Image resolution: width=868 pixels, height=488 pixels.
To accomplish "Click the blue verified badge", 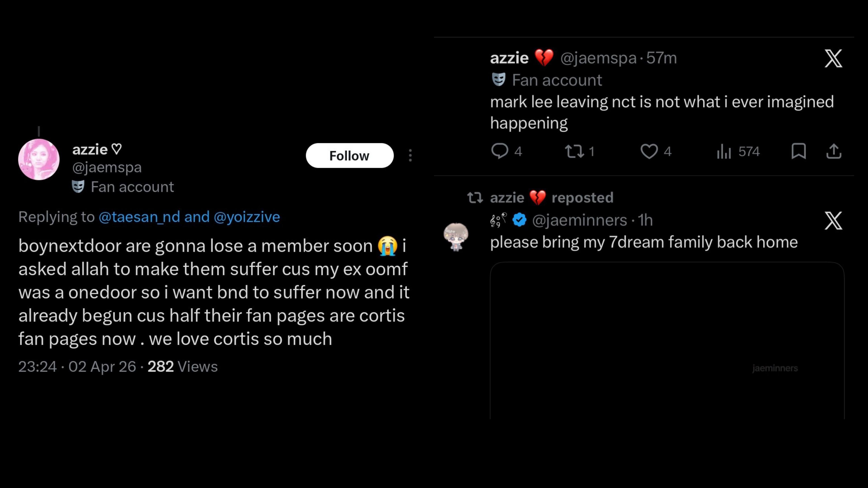I will click(519, 220).
